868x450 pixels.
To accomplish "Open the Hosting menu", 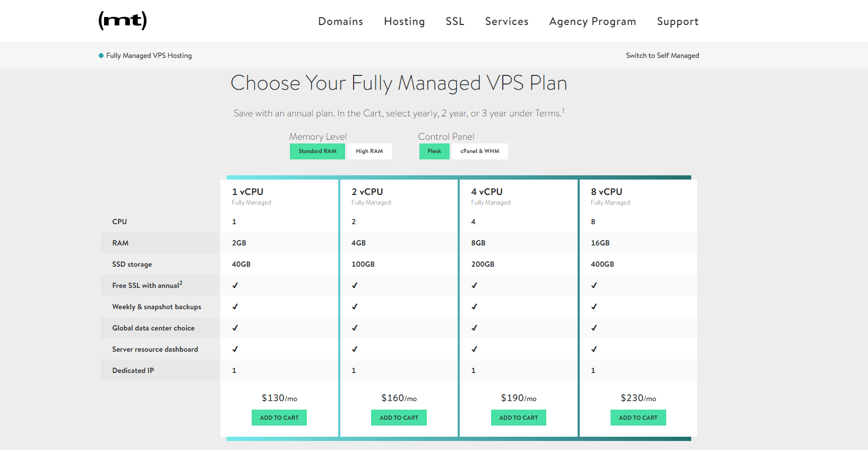I will pyautogui.click(x=404, y=21).
